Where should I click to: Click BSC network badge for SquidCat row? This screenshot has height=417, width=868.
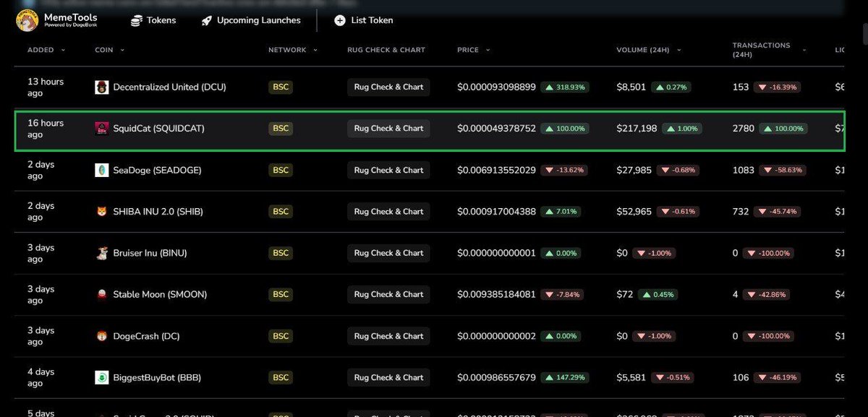coord(281,129)
